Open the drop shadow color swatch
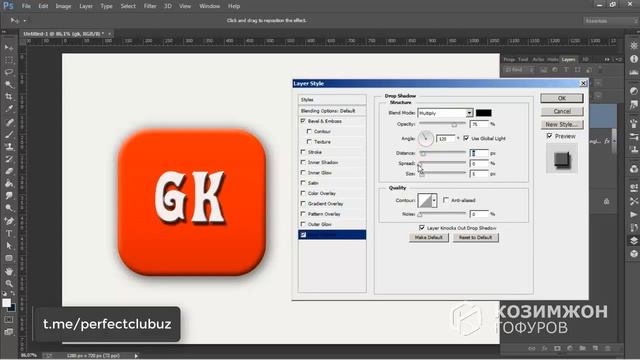Viewport: 640px width, 360px height. pyautogui.click(x=483, y=113)
